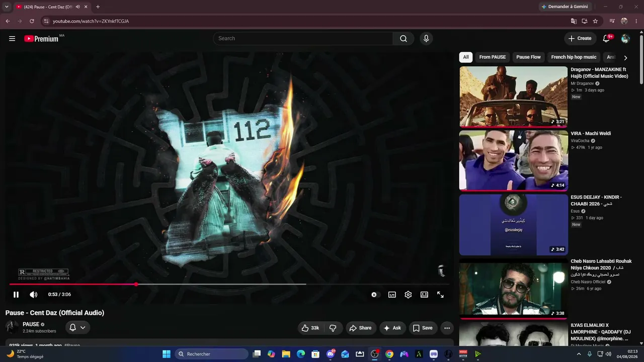Select the French hip hop music chip
The height and width of the screenshot is (362, 644).
tap(574, 57)
